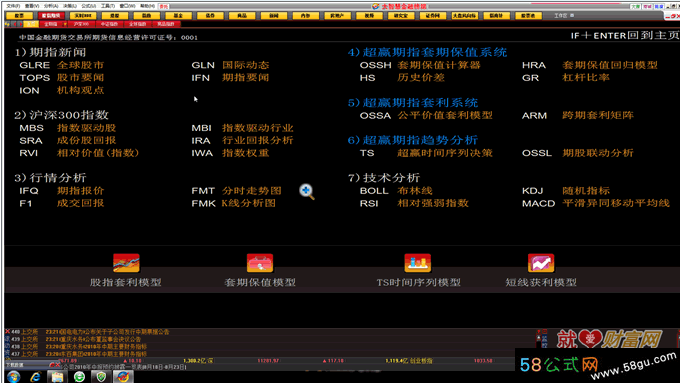The height and width of the screenshot is (383, 680).
Task: Open GLRE 全球股市 link
Action: pos(62,65)
